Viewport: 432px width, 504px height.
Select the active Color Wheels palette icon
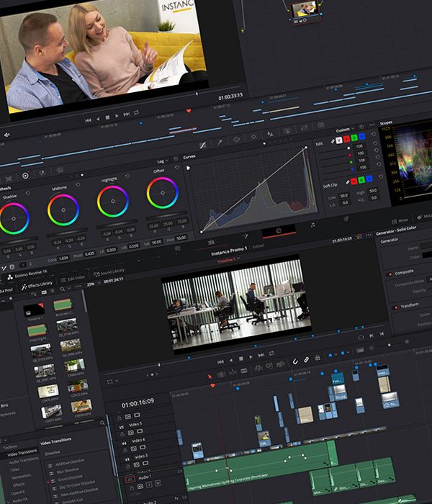point(25,176)
